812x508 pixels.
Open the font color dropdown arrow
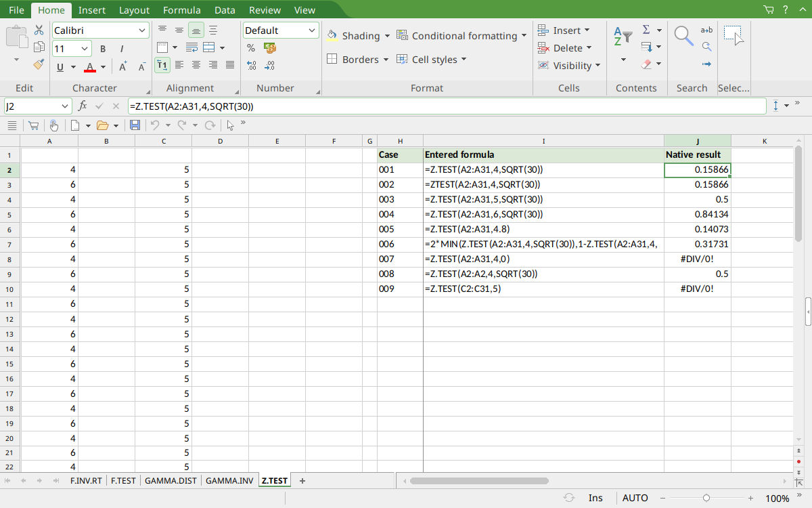click(x=103, y=67)
